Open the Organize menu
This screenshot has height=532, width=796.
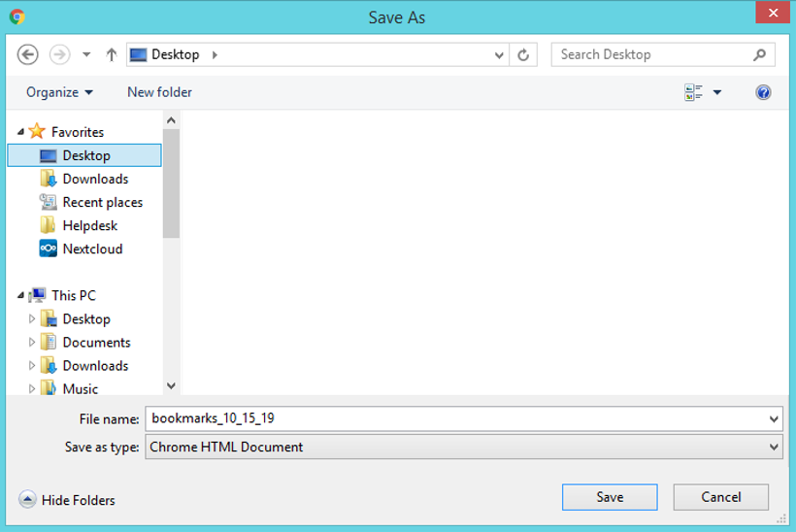coord(59,92)
